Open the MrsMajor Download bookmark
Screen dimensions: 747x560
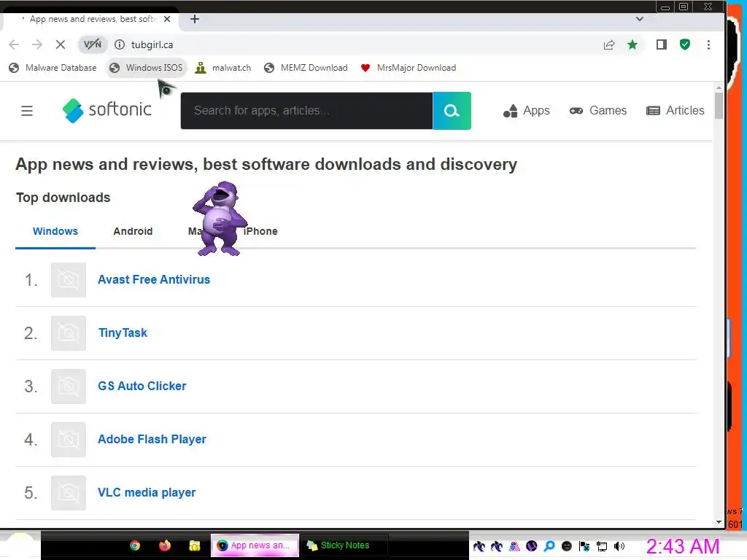click(x=409, y=68)
